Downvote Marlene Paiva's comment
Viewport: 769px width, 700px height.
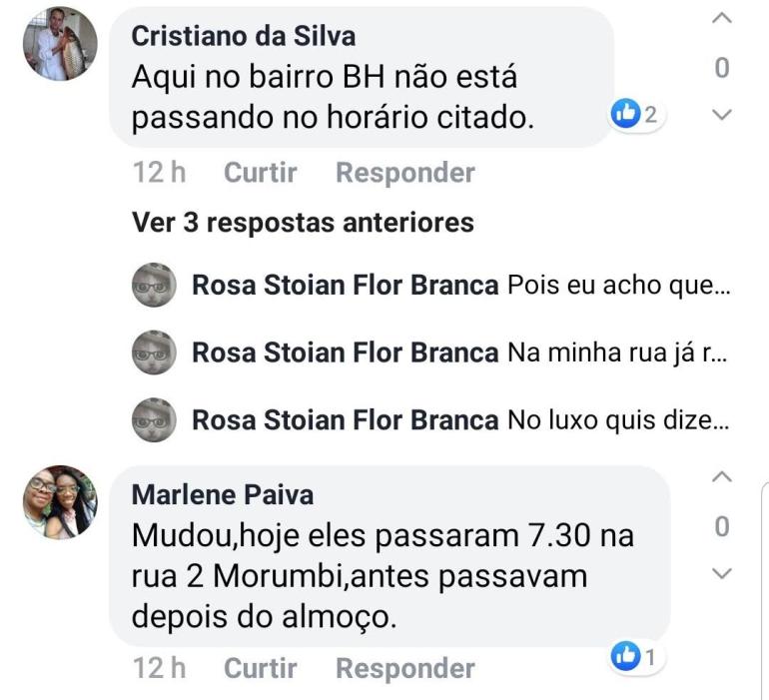(723, 573)
